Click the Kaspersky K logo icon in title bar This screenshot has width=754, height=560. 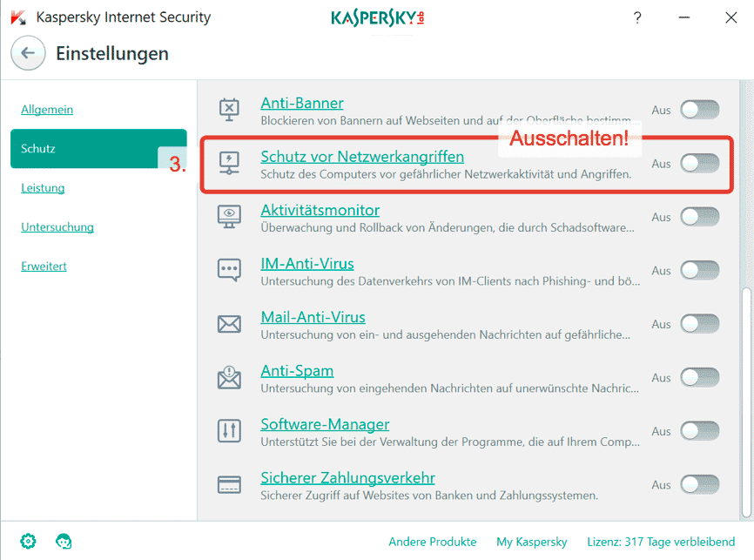tap(18, 17)
